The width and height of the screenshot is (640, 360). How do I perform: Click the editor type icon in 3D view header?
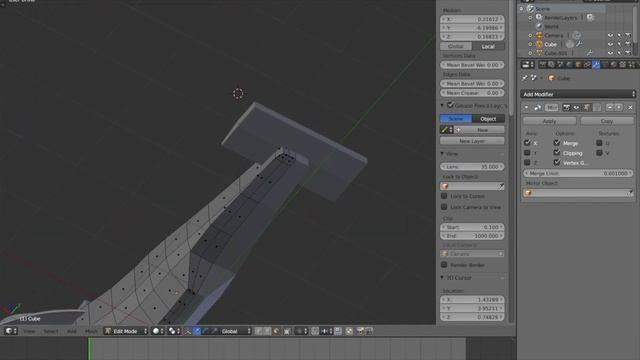pos(11,331)
